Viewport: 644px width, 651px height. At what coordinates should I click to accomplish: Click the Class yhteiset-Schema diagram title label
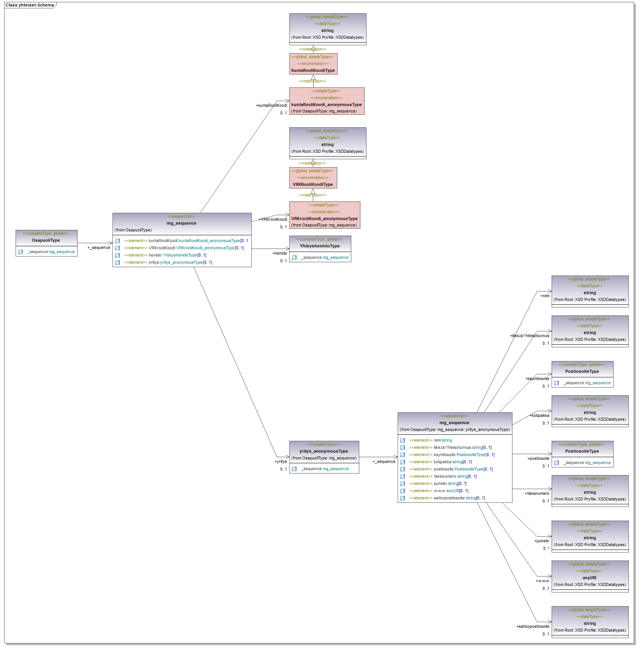[x=30, y=5]
